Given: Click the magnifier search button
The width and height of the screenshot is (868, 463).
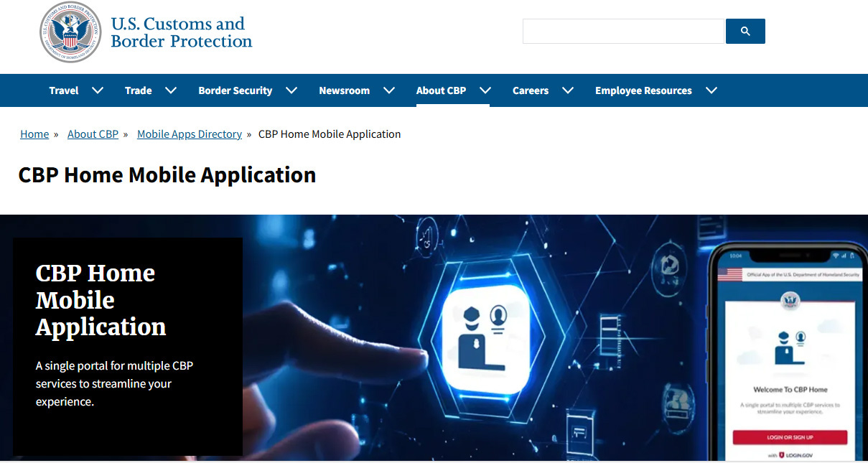Looking at the screenshot, I should (x=745, y=32).
